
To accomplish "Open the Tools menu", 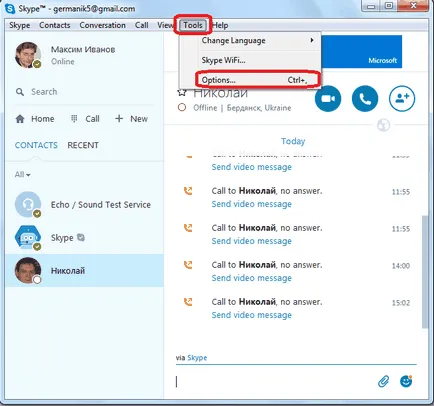I will 193,25.
